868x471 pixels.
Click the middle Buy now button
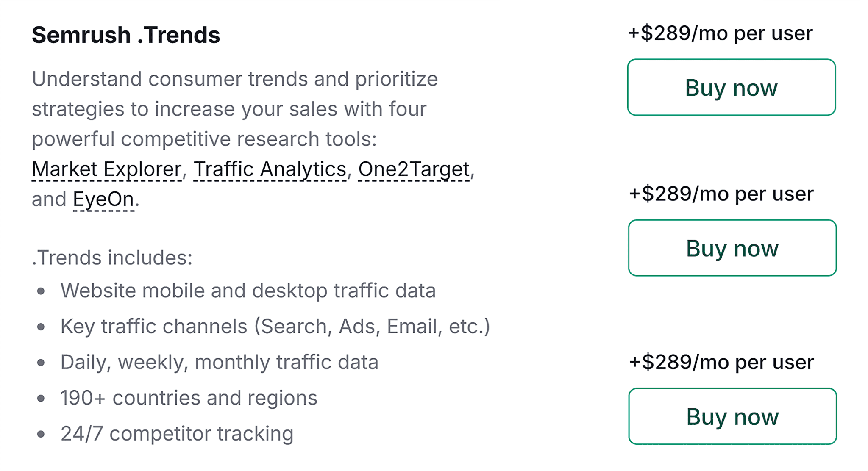732,248
